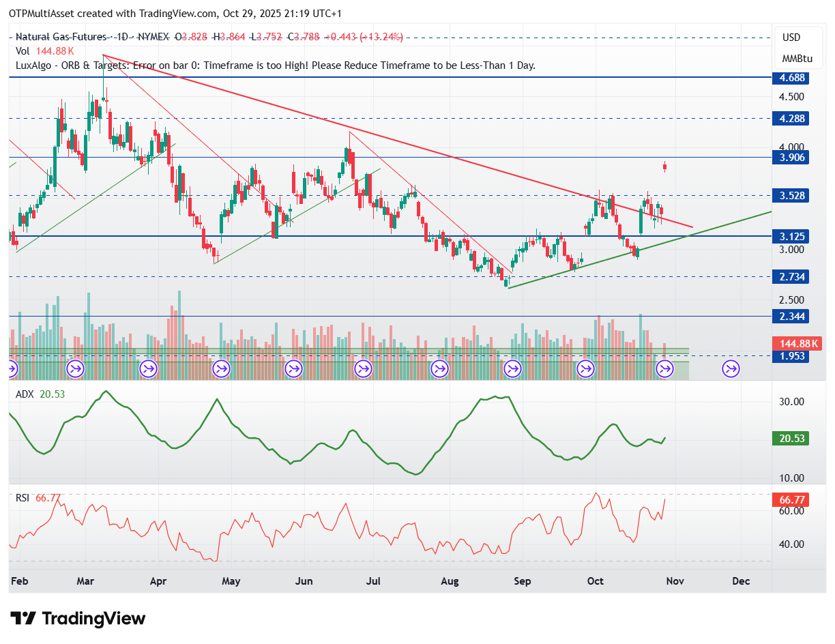Click the contract marker icon just before Aug
The width and height of the screenshot is (835, 644).
coord(439,370)
